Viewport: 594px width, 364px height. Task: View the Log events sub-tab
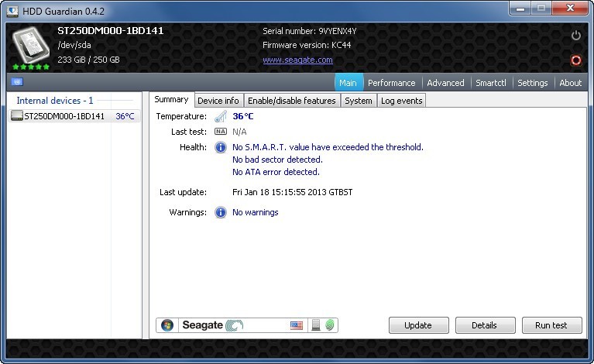(402, 101)
